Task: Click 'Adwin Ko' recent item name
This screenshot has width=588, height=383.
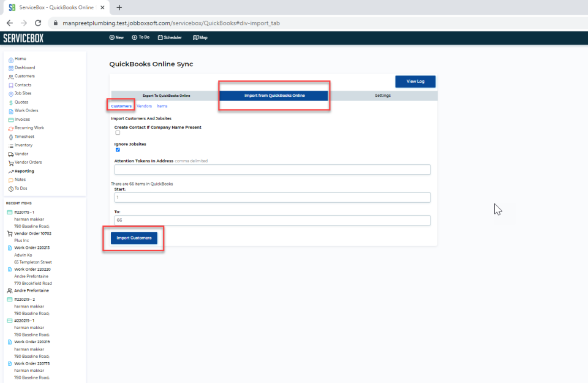Action: [x=23, y=255]
